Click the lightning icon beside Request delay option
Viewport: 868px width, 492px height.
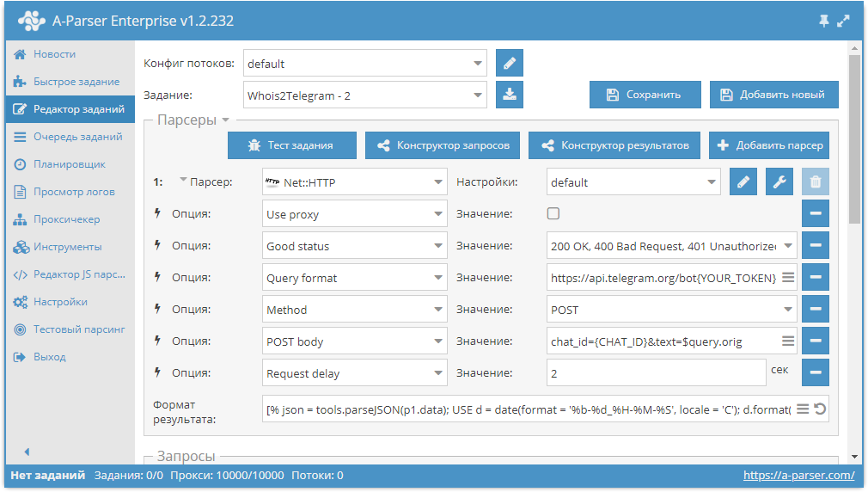pos(158,372)
